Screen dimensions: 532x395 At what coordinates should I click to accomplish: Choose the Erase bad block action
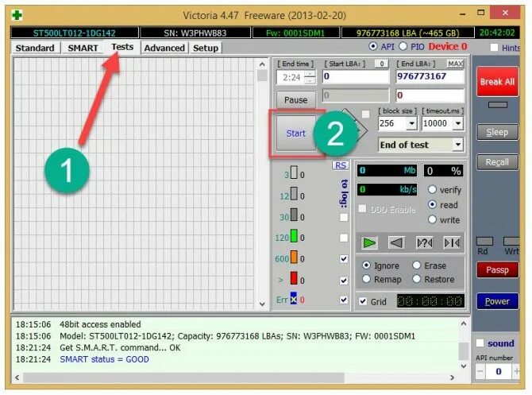[416, 265]
